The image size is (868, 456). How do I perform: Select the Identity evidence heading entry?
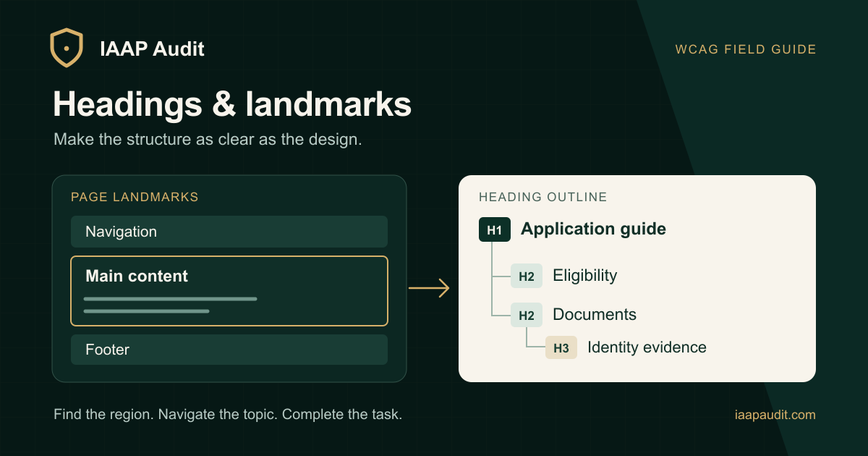[x=647, y=347]
